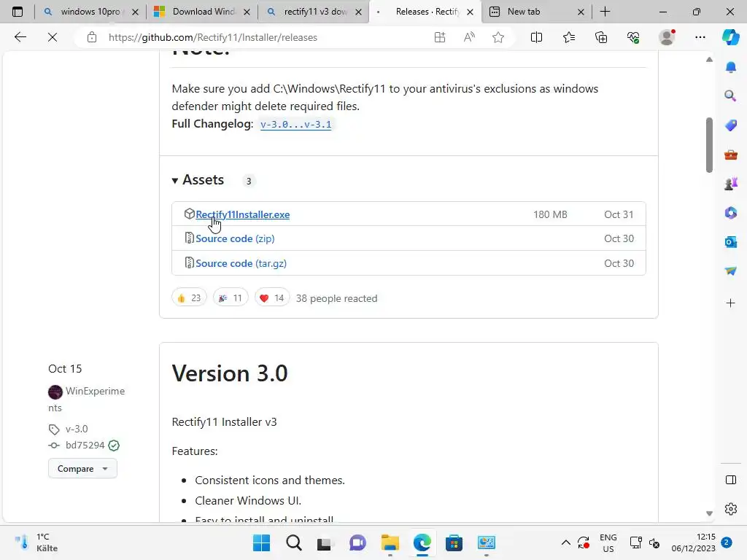
Task: Open Microsoft Store from taskbar
Action: (454, 542)
